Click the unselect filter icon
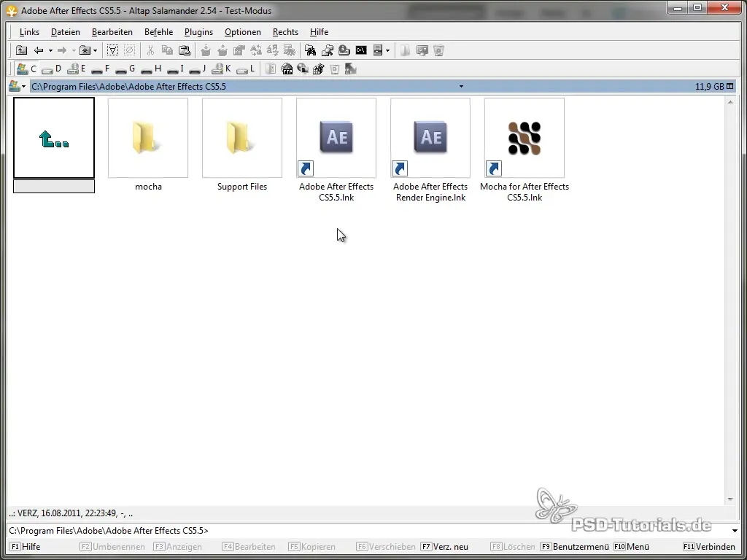Image resolution: width=747 pixels, height=560 pixels. tap(129, 50)
